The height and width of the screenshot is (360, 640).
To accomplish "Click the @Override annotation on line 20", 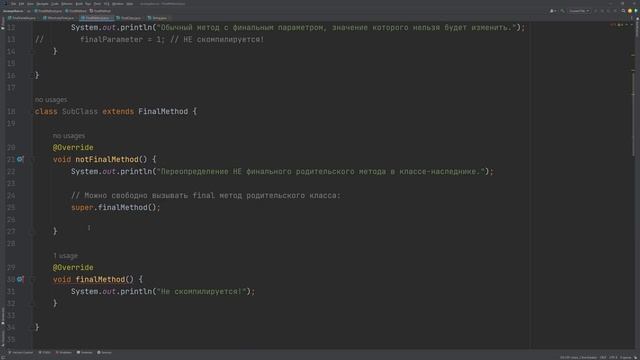I will pos(73,147).
